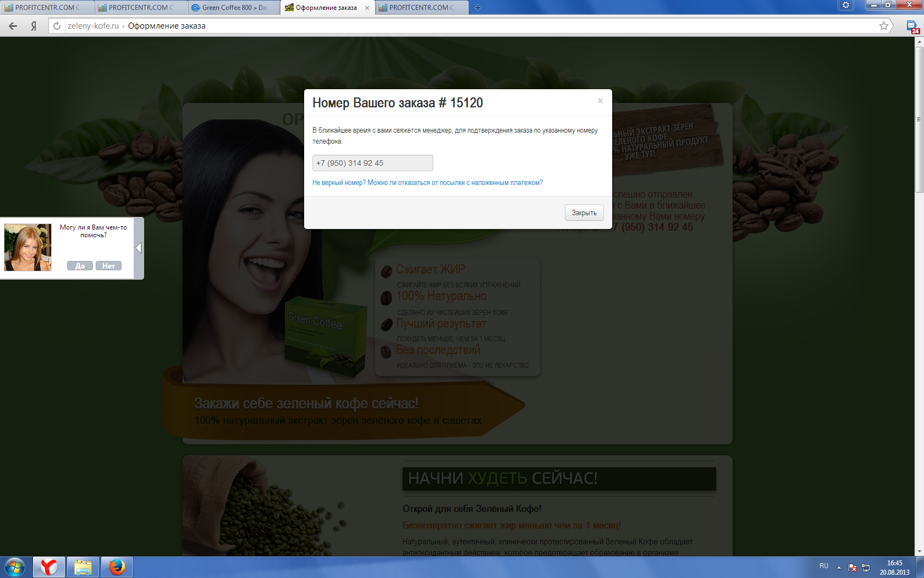Show hidden tray icons arrow
The image size is (924, 578).
(839, 568)
